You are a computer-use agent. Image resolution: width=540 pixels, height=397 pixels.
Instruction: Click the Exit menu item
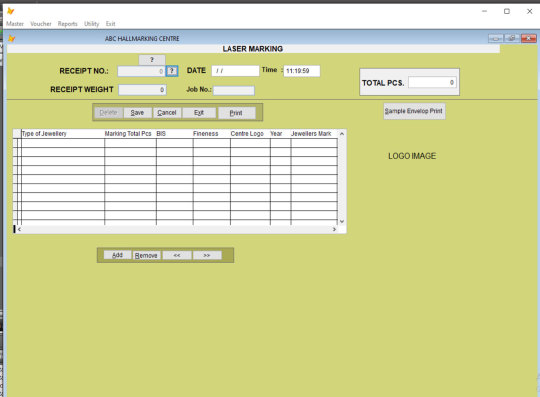click(x=111, y=24)
